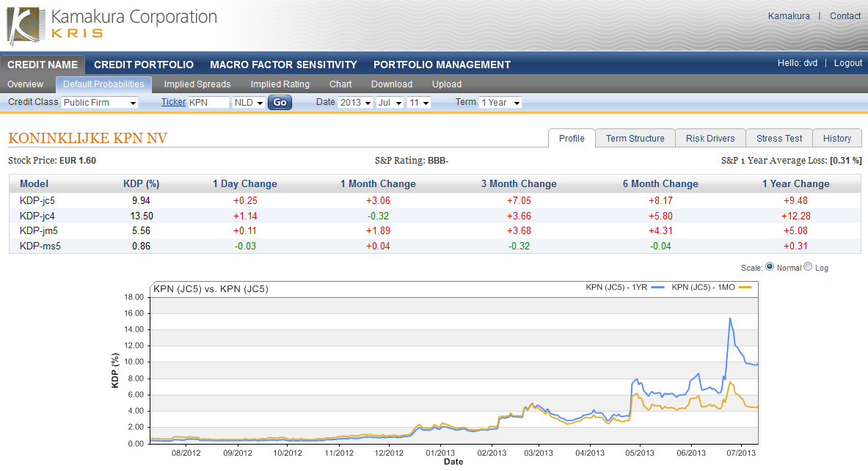Select the Default Probabilities sub-tab
This screenshot has height=471, width=868.
(103, 84)
